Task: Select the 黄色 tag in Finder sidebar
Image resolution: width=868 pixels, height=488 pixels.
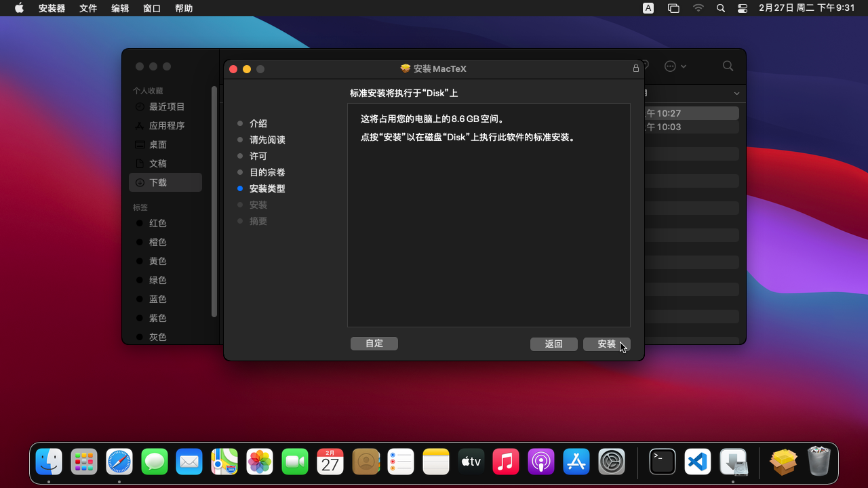Action: (165, 261)
